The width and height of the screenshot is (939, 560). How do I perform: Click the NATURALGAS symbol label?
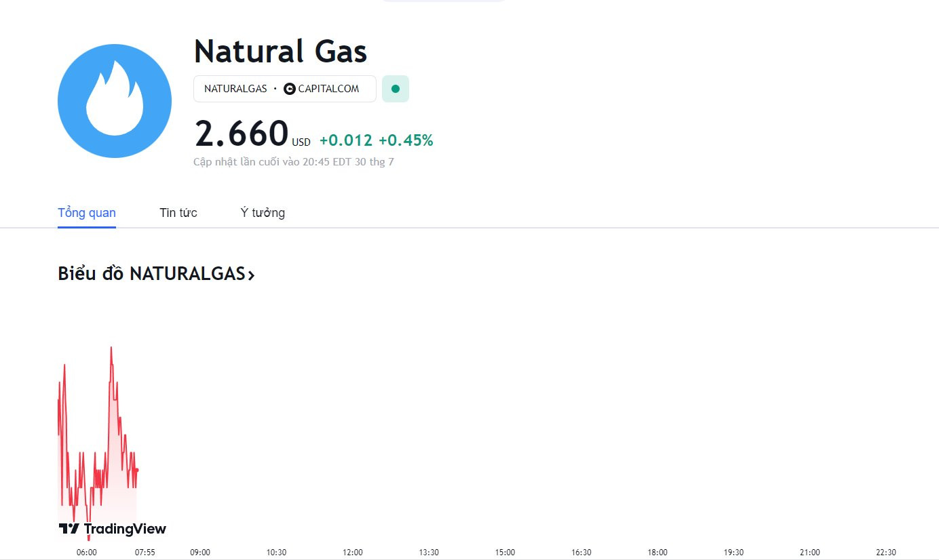click(235, 89)
